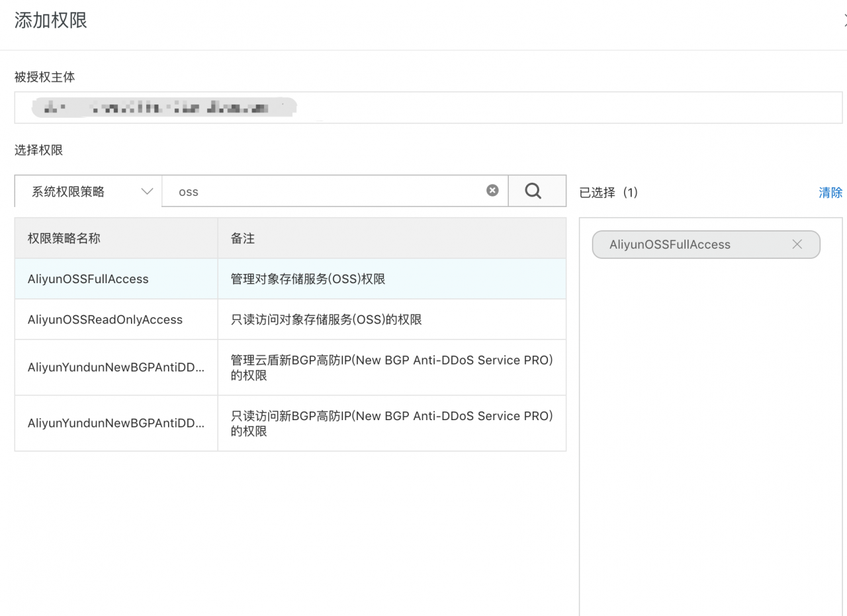Click the 清除 link
Screen dimensions: 847x616
[830, 193]
